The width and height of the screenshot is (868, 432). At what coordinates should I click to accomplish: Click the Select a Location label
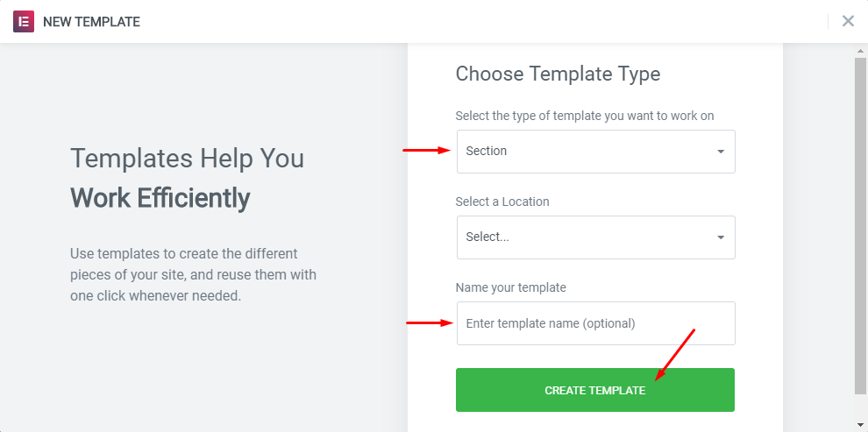tap(502, 202)
